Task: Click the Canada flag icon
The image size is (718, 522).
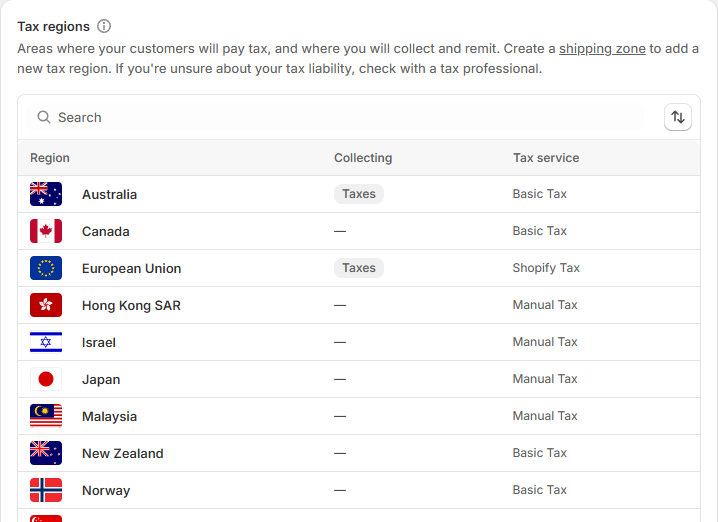Action: coord(46,231)
